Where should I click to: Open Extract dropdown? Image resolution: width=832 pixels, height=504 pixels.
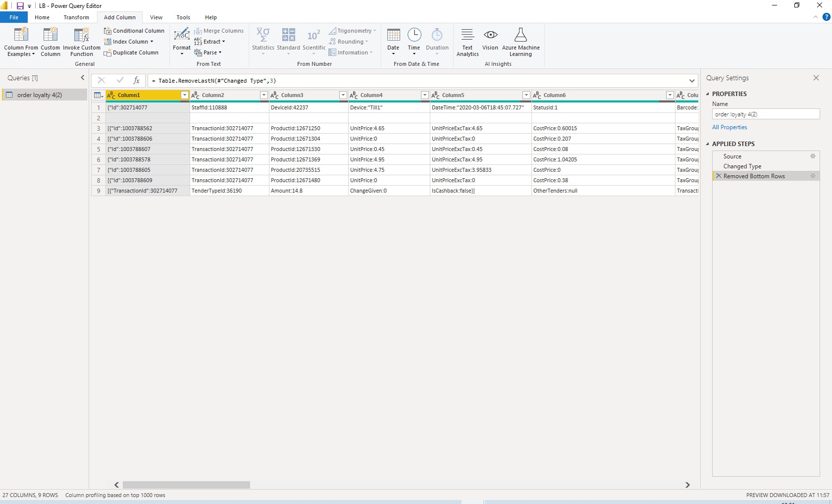209,42
